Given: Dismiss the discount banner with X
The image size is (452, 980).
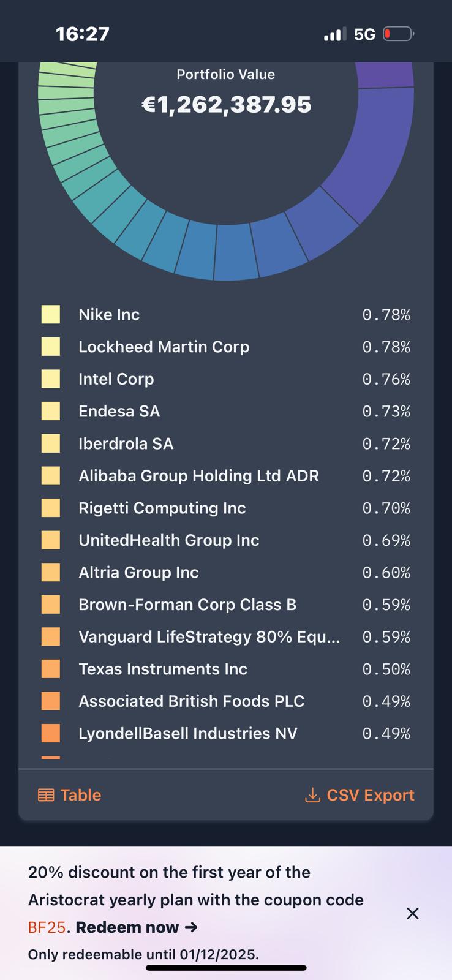Looking at the screenshot, I should point(413,914).
